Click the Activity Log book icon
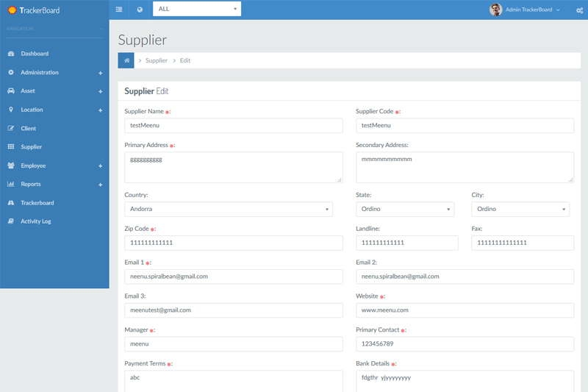Screen dimensions: 588x392 pyautogui.click(x=11, y=221)
